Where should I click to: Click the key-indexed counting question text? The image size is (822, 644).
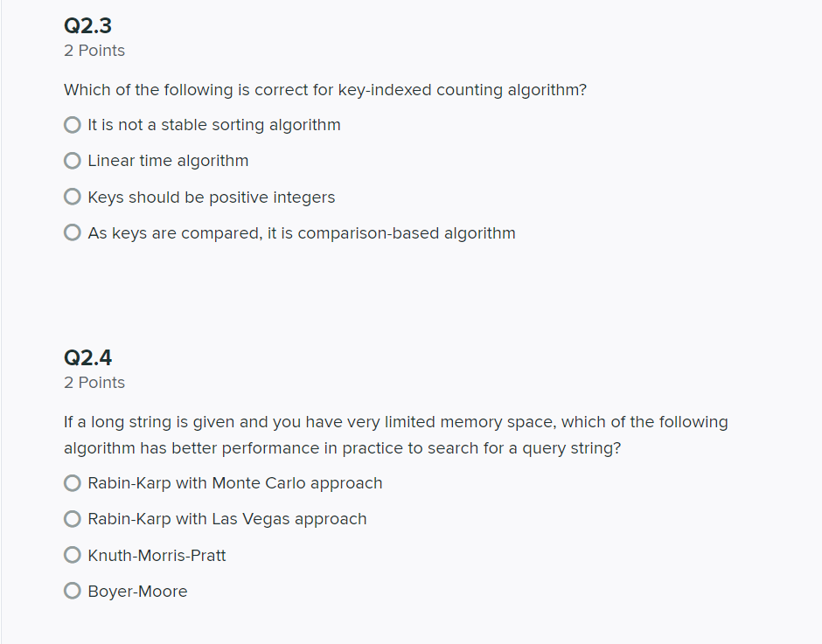[x=324, y=90]
